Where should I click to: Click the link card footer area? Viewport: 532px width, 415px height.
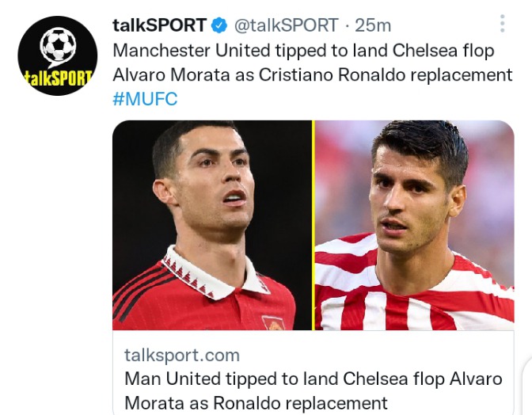pos(313,372)
